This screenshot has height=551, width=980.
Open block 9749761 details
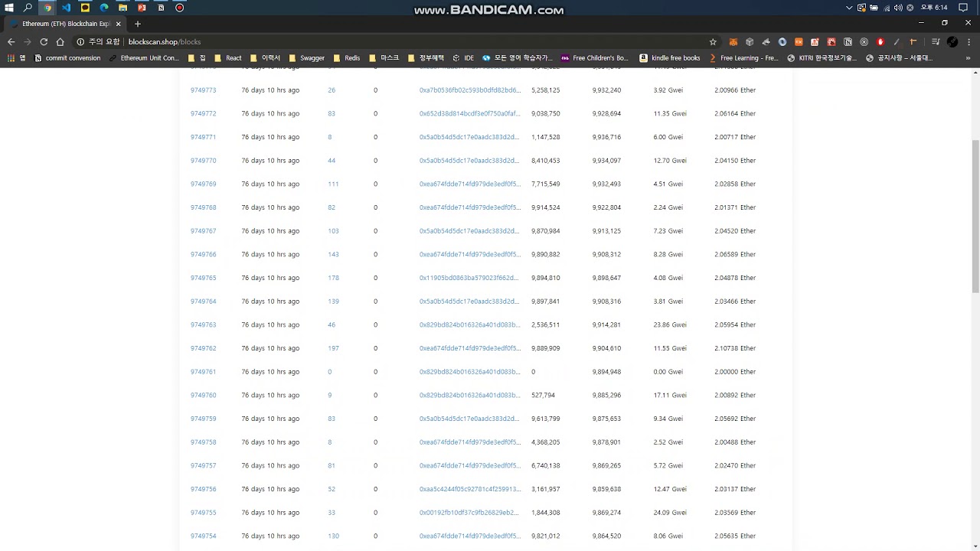pyautogui.click(x=203, y=372)
